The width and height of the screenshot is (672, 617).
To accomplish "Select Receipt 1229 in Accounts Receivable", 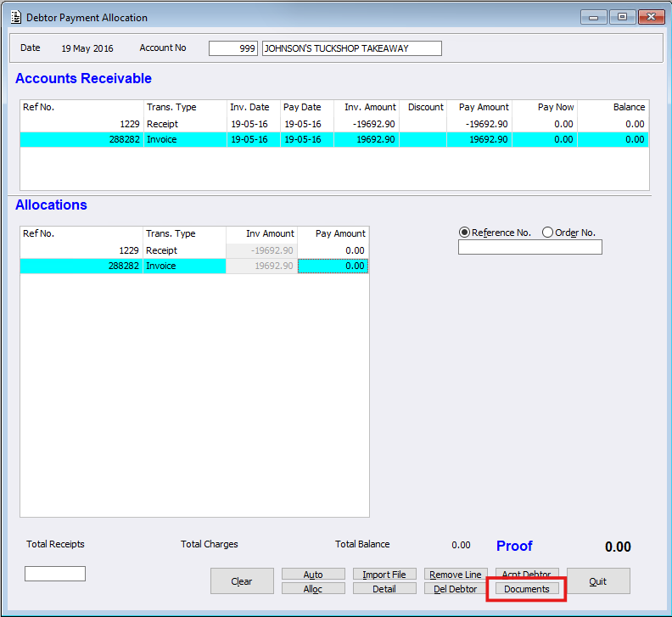I will pyautogui.click(x=334, y=124).
